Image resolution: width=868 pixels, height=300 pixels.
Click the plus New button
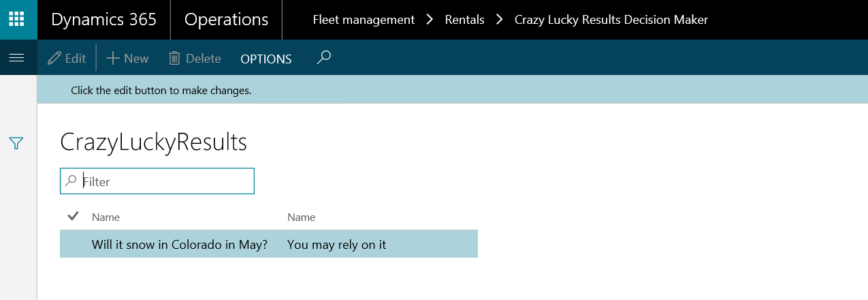(x=127, y=59)
